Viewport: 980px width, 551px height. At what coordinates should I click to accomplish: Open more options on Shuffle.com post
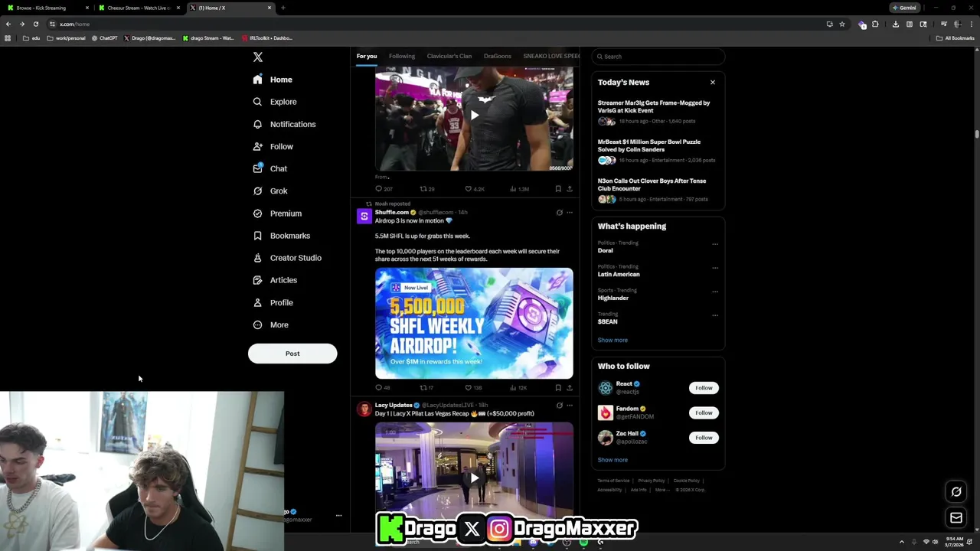coord(570,213)
